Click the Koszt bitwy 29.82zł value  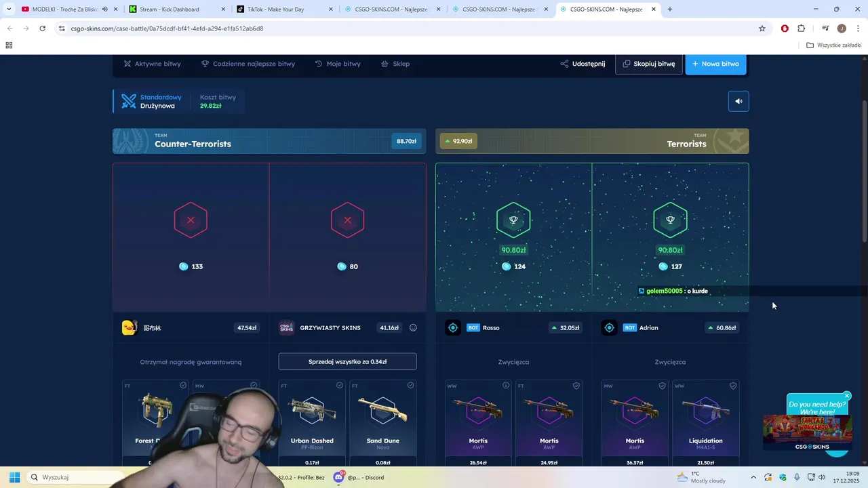coord(211,106)
